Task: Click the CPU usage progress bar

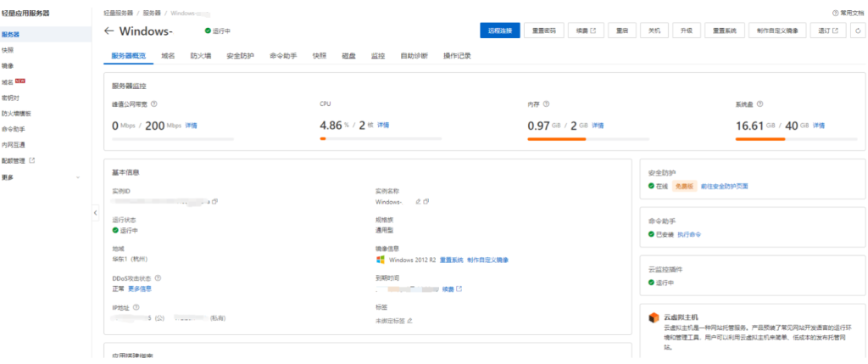Action: point(381,138)
